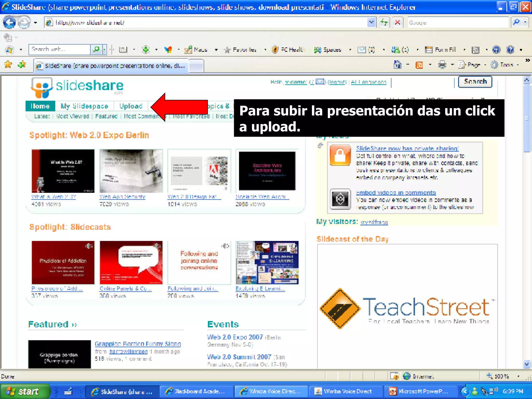Open a new blank browser tab

pos(196,66)
